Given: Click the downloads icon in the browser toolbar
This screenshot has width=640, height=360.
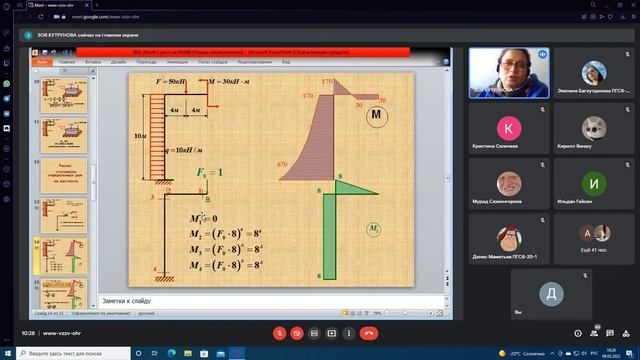Looking at the screenshot, I should tap(623, 17).
